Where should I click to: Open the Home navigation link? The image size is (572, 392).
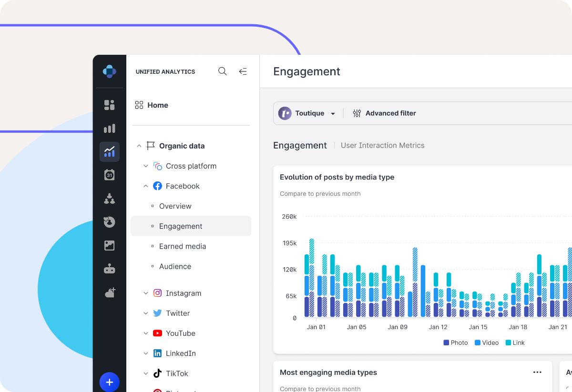click(158, 105)
